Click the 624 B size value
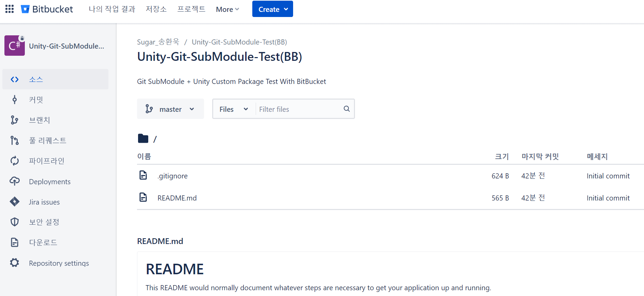644x296 pixels. pyautogui.click(x=500, y=176)
